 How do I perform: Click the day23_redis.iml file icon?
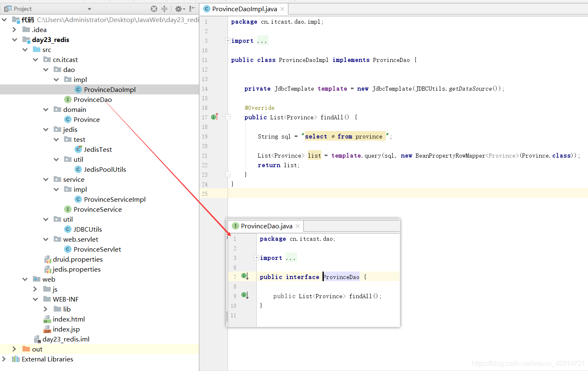point(37,339)
